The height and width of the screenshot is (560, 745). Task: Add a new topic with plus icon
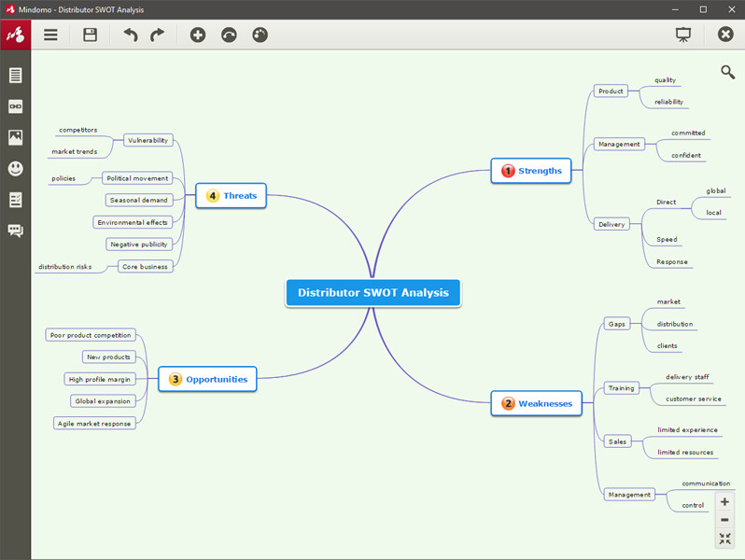[x=198, y=35]
